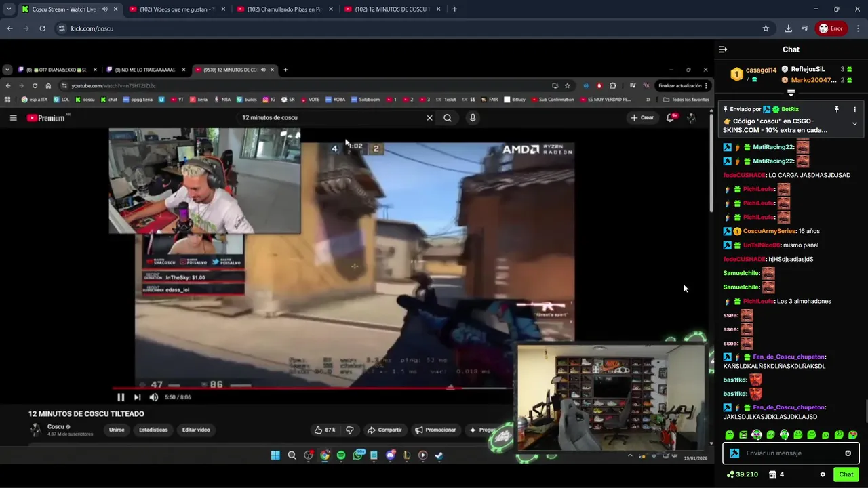Clear the streamed YouTube search text
Viewport: 868px width, 488px height.
429,118
